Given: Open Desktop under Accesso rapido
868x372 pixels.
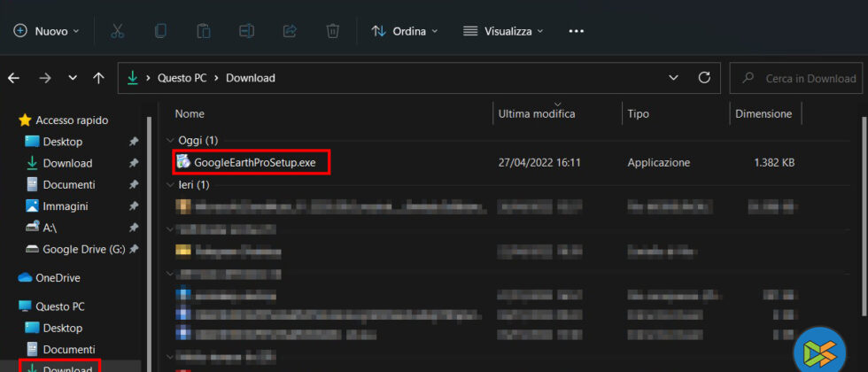Looking at the screenshot, I should pos(54,142).
